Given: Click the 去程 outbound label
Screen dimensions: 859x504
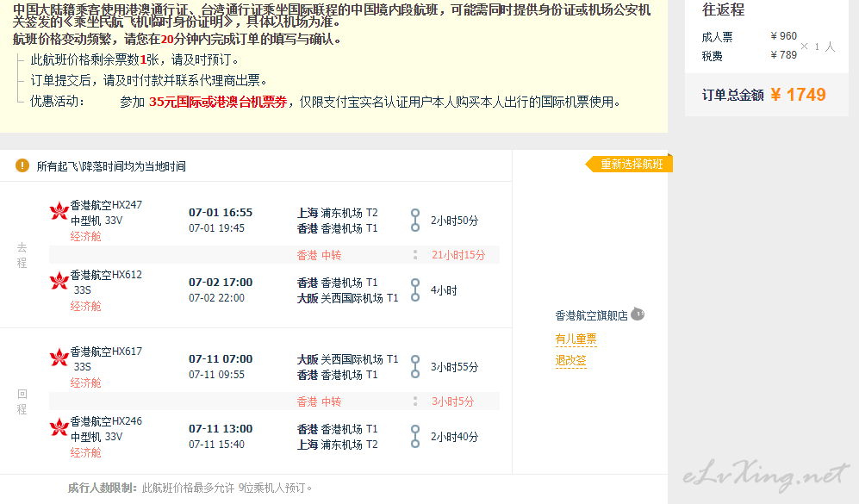Looking at the screenshot, I should [22, 255].
